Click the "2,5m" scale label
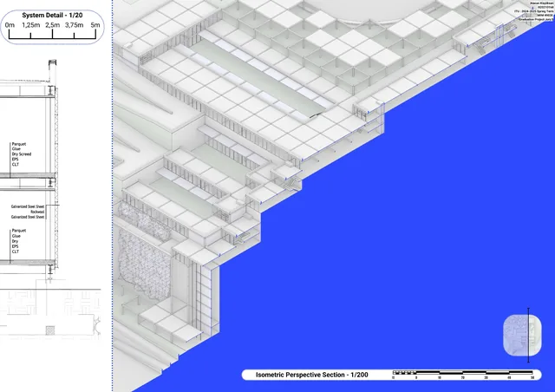555x392 pixels. (x=52, y=25)
